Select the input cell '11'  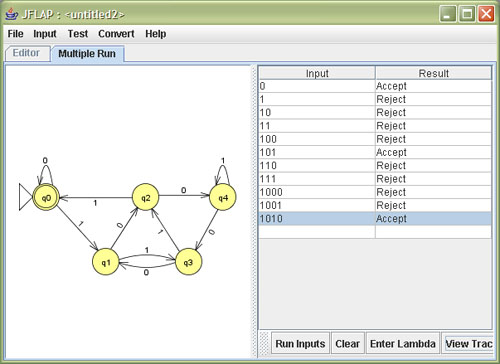point(317,126)
